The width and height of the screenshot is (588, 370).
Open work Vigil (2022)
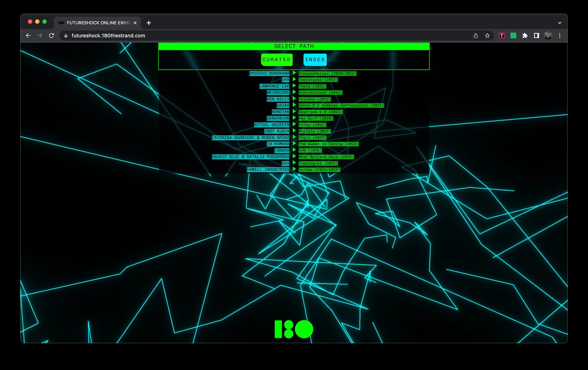(312, 138)
